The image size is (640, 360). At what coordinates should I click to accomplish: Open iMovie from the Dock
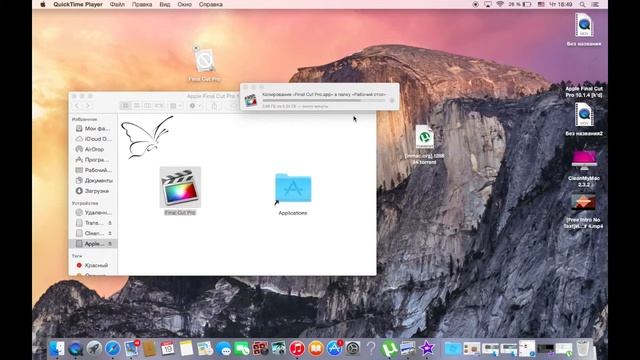pos(427,349)
